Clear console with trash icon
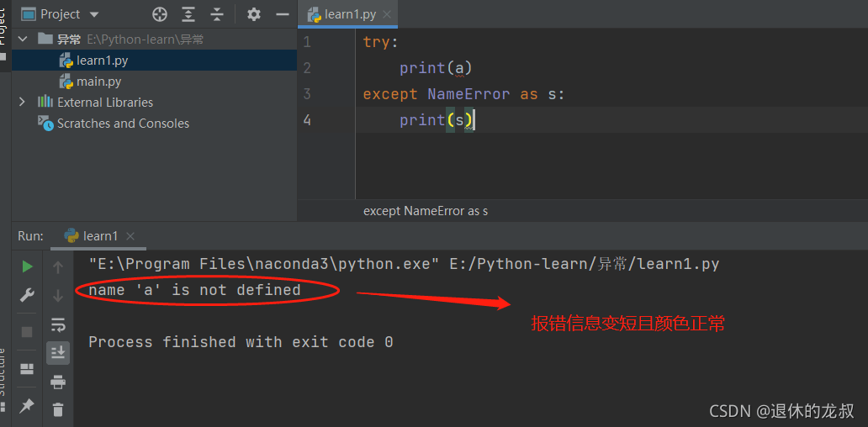Viewport: 868px width, 427px height. (57, 409)
